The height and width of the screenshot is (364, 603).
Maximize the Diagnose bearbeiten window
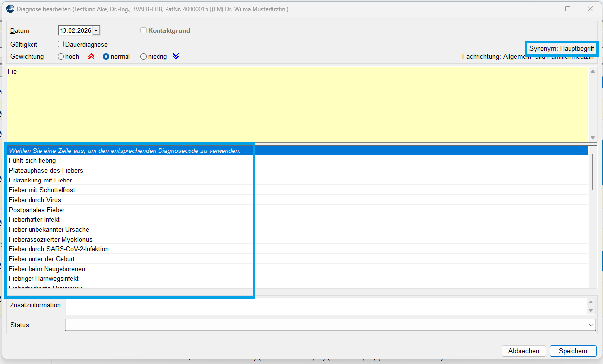pos(568,9)
